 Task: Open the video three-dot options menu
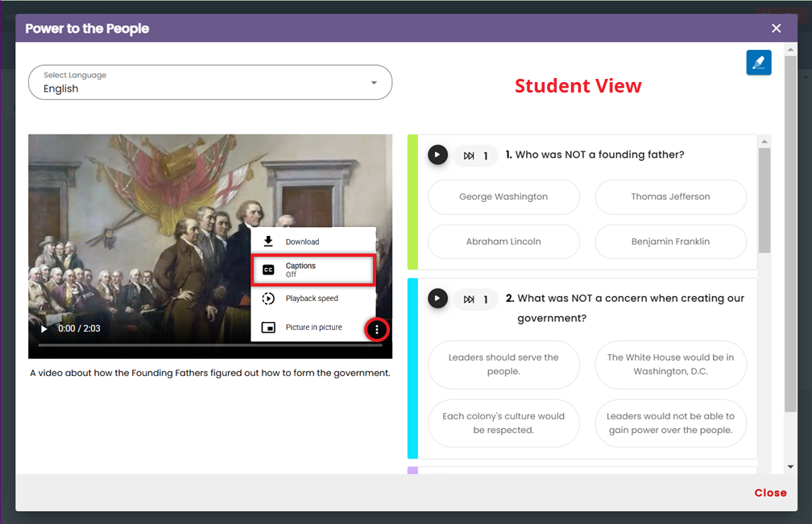click(376, 329)
